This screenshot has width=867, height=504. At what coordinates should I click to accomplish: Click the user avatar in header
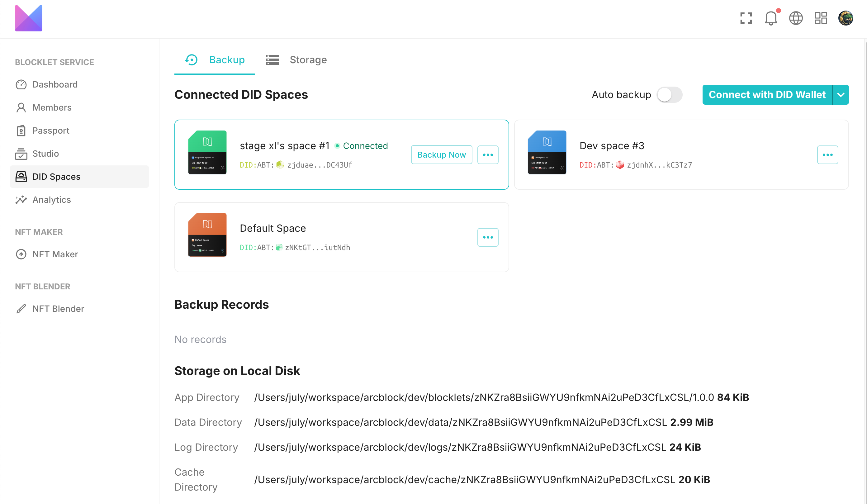[x=845, y=18]
